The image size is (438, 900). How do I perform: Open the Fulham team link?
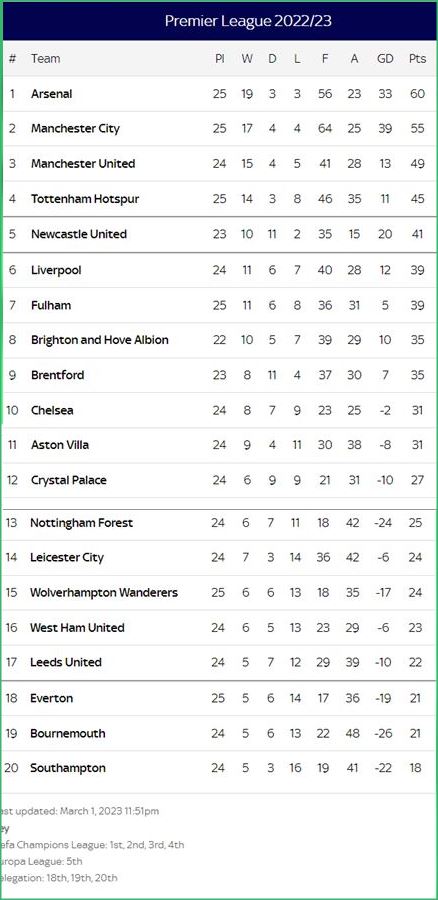[x=51, y=305]
